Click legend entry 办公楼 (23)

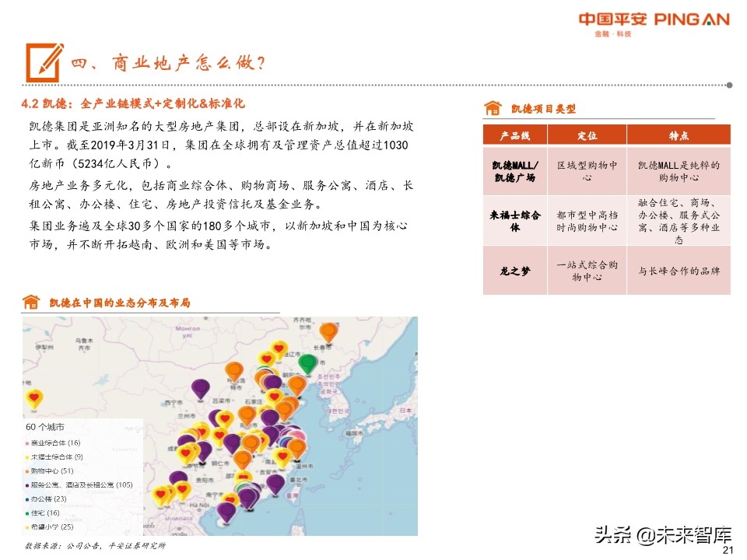click(x=48, y=499)
